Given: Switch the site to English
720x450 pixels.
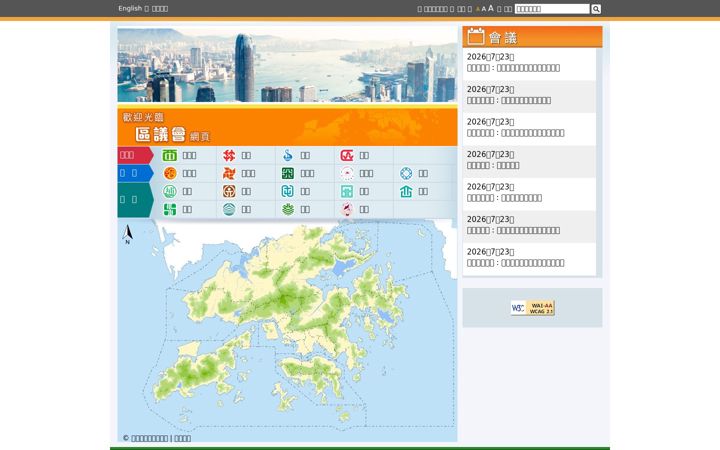Looking at the screenshot, I should point(130,8).
